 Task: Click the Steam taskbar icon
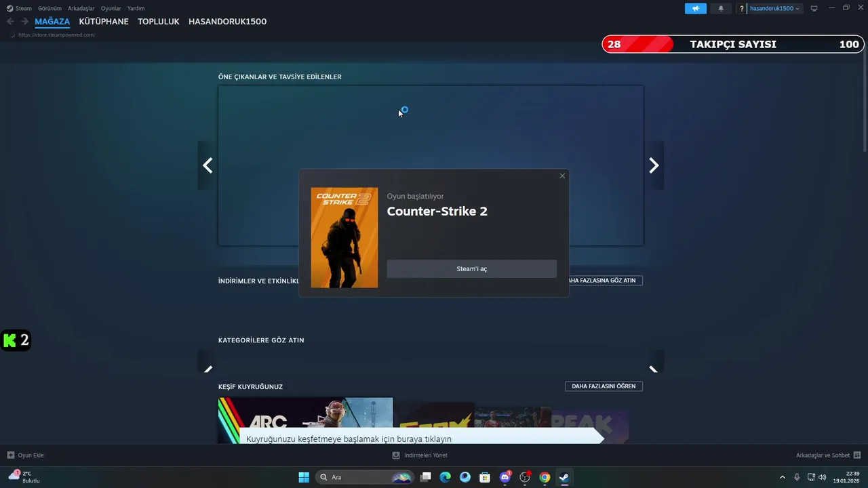point(564,477)
